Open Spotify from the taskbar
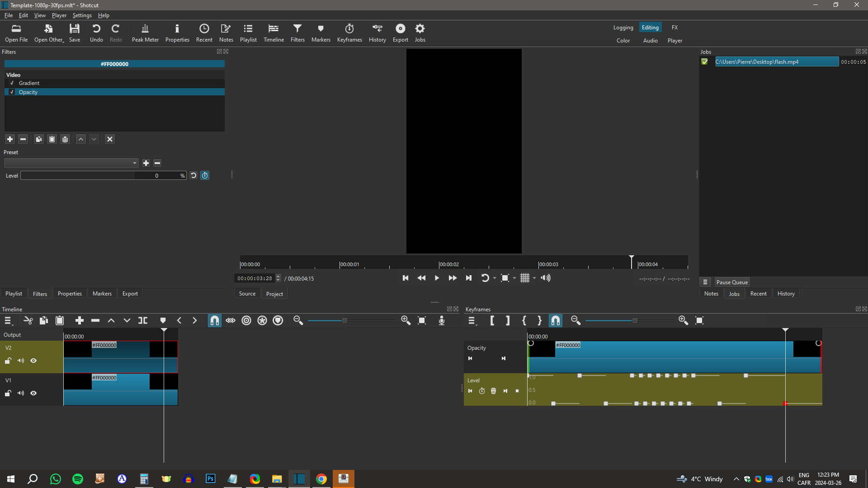This screenshot has width=868, height=488. [x=78, y=479]
